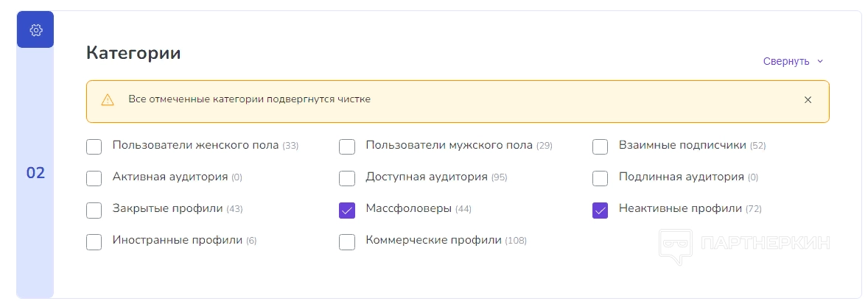The width and height of the screenshot is (868, 304).
Task: Click the Неактивные профили label text
Action: (x=680, y=209)
